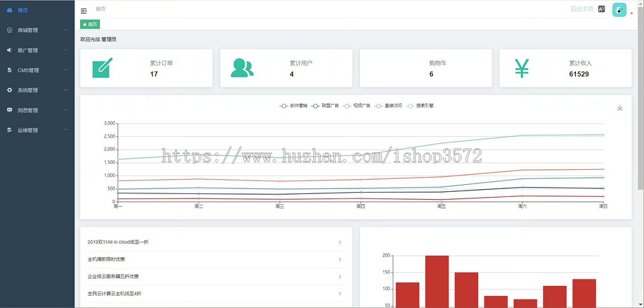Click the user avatar in top right
The width and height of the screenshot is (644, 308).
(x=619, y=10)
